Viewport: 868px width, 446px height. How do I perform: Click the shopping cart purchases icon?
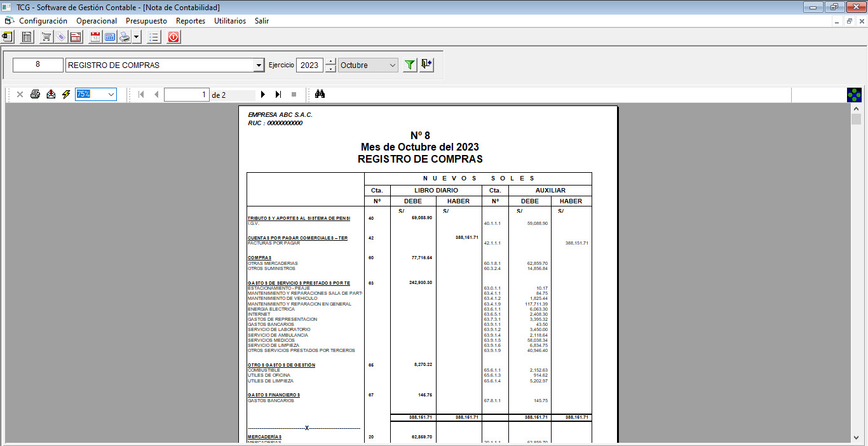click(x=46, y=37)
